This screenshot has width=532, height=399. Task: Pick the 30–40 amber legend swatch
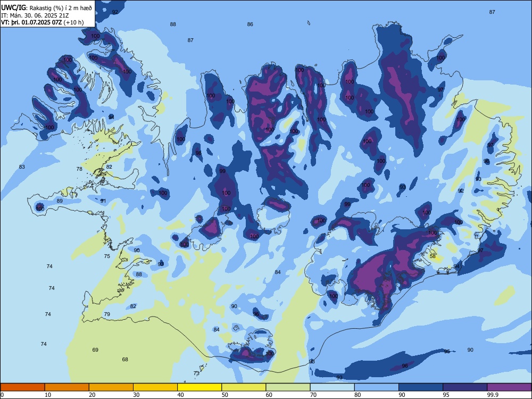pos(155,387)
